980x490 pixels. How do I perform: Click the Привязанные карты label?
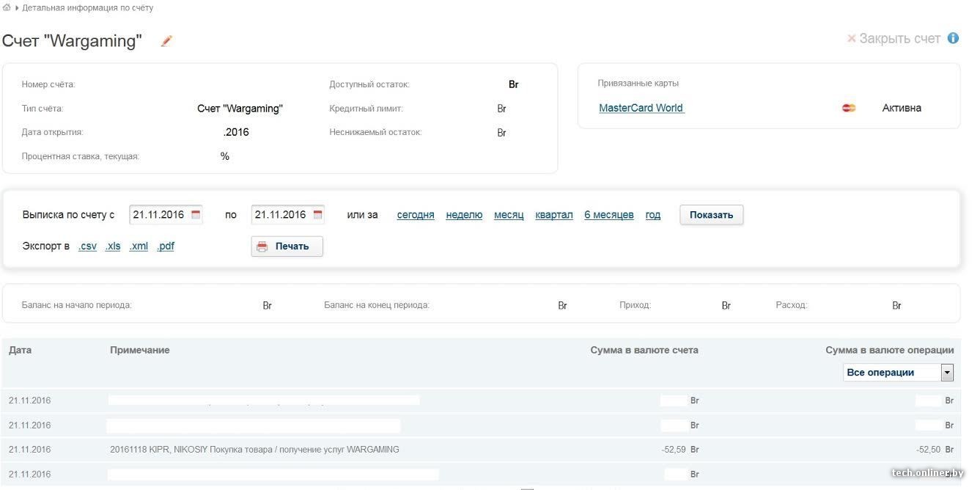(638, 84)
